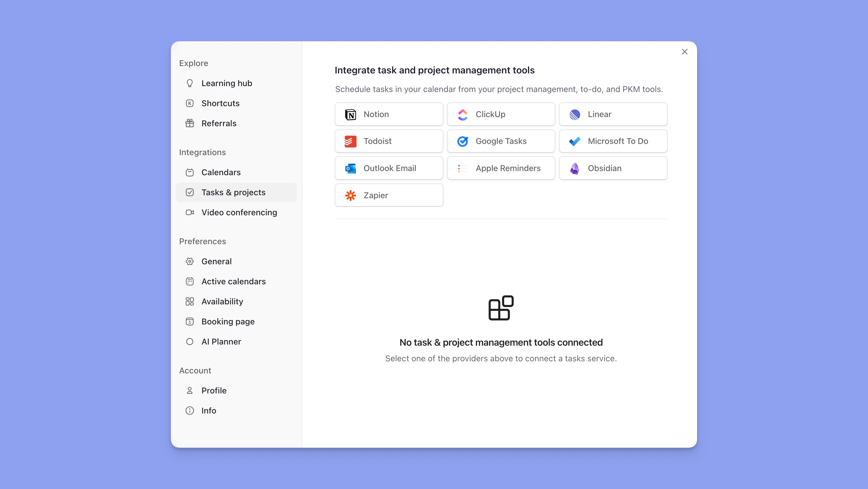Open the AI Planner settings

221,341
